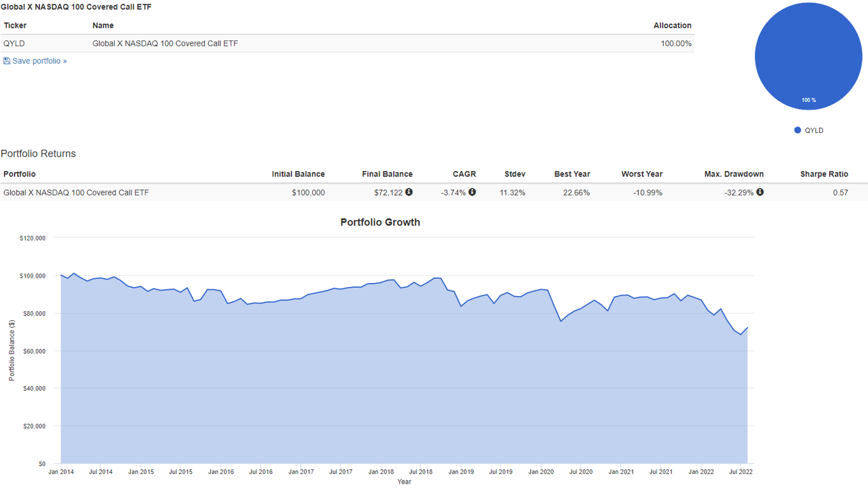868x488 pixels.
Task: Click the QYLD legend color dot
Action: [x=797, y=130]
